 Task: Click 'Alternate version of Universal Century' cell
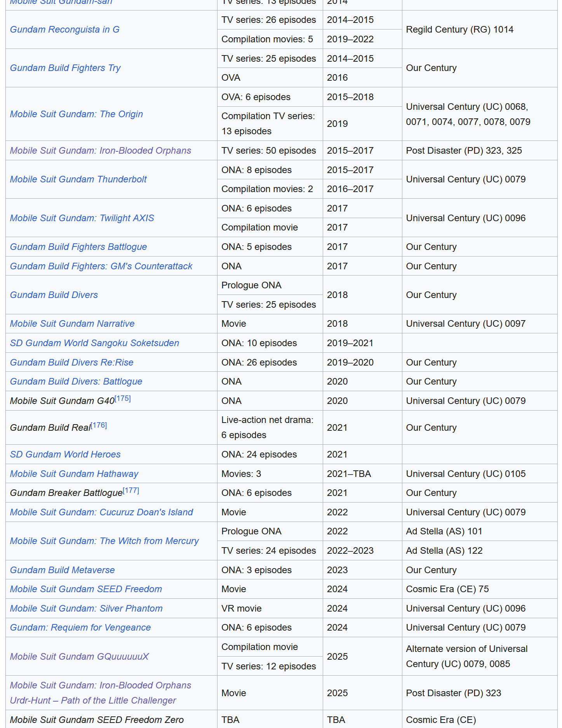click(480, 657)
